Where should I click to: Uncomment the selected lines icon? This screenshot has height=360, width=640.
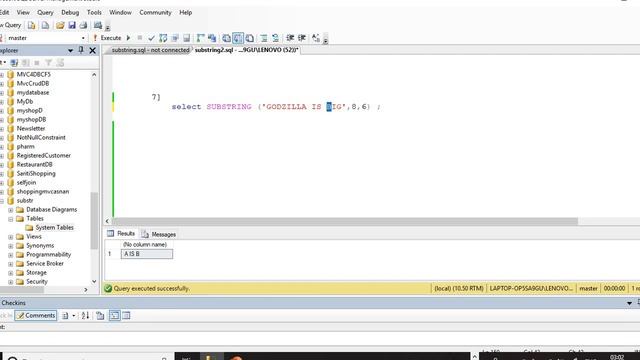click(276, 38)
